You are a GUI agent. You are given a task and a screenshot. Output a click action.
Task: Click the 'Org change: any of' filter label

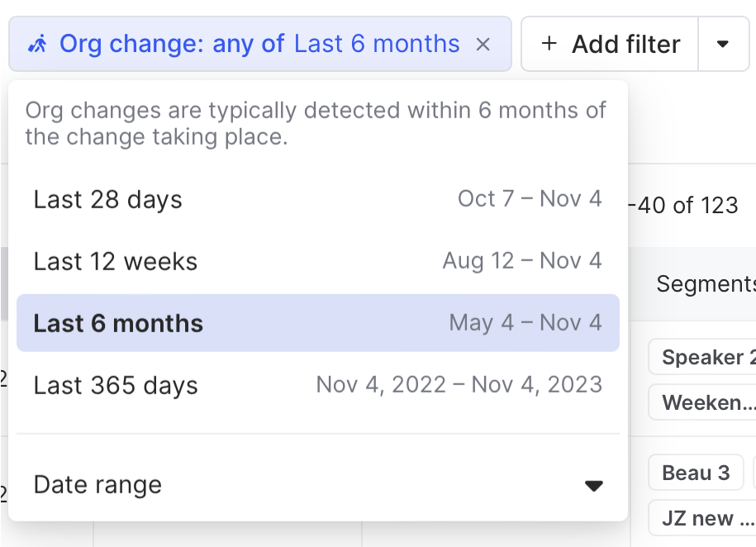pos(172,44)
